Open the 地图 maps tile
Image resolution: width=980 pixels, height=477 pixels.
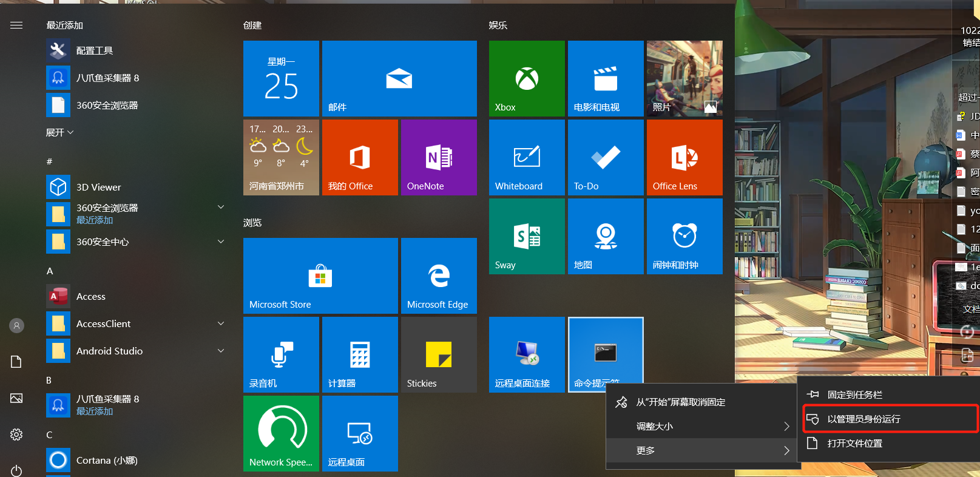(606, 236)
